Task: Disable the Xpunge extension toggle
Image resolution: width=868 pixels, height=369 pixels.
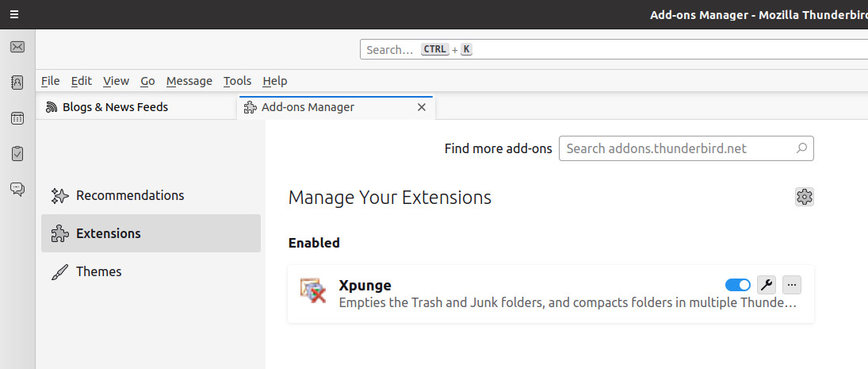Action: (x=738, y=285)
